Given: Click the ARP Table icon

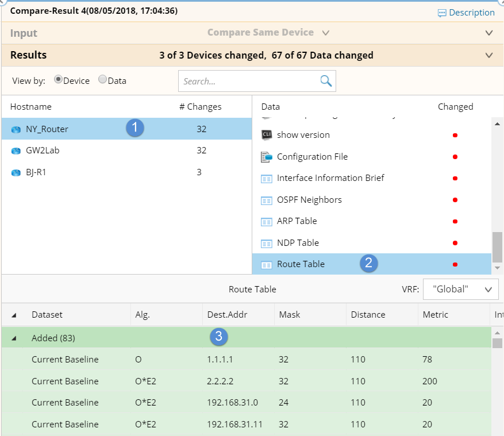Looking at the screenshot, I should tap(266, 222).
